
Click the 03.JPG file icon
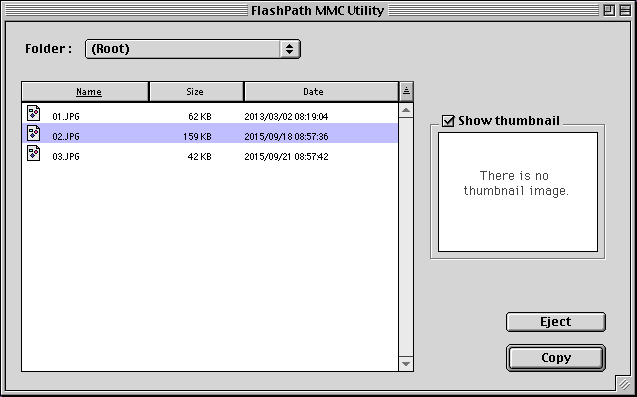pyautogui.click(x=34, y=153)
